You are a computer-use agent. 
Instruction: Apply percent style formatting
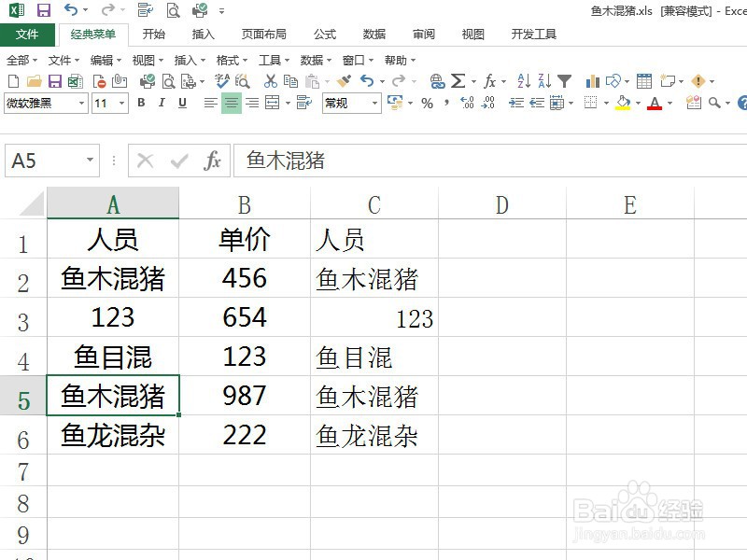click(x=427, y=103)
